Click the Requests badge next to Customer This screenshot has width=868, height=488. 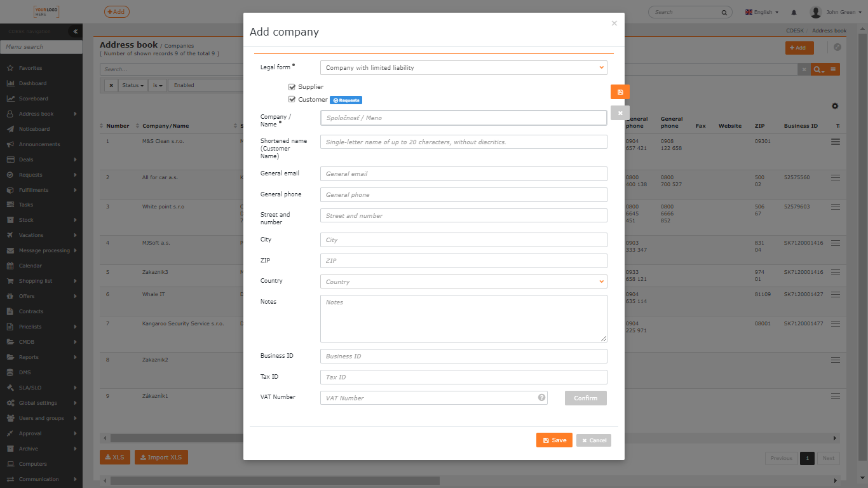(346, 100)
